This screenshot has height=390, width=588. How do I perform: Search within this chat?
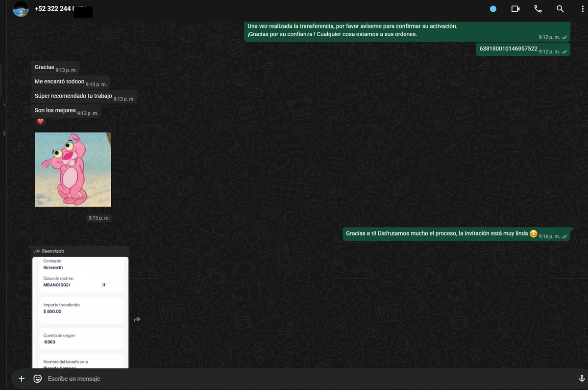pos(560,9)
